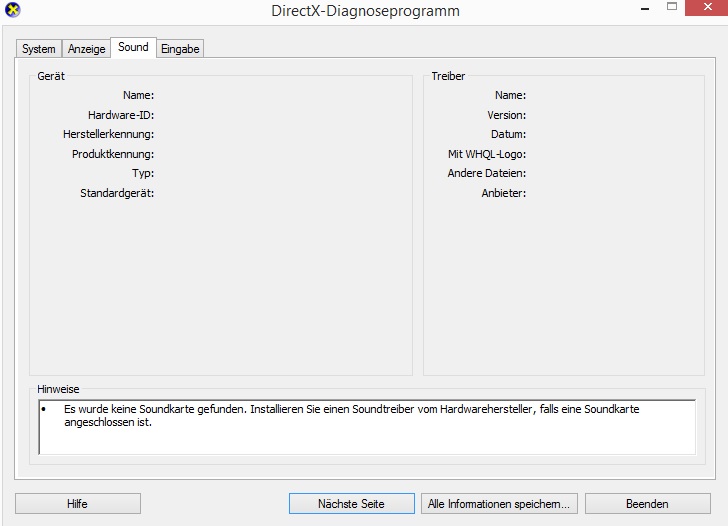
Task: Click the Hilfe button
Action: pyautogui.click(x=78, y=504)
